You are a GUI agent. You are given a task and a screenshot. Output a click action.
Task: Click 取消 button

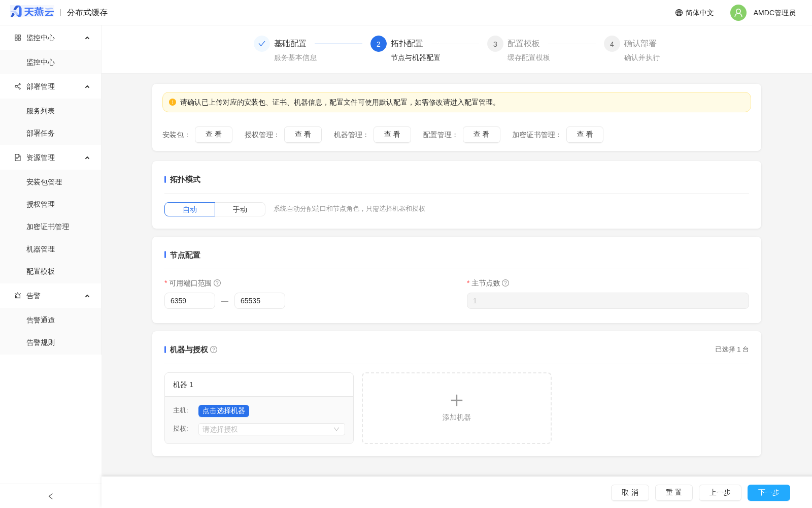tap(630, 493)
